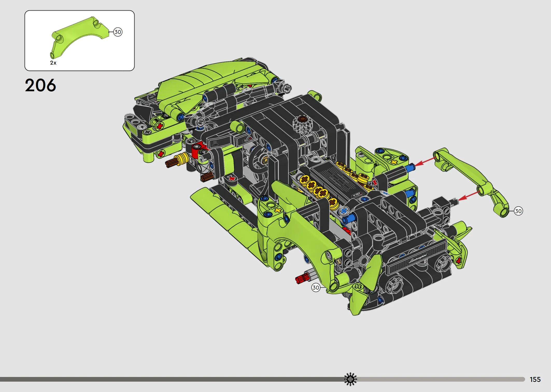Click the progress bar at page bottom
Image resolution: width=551 pixels, height=392 pixels.
pos(263,379)
